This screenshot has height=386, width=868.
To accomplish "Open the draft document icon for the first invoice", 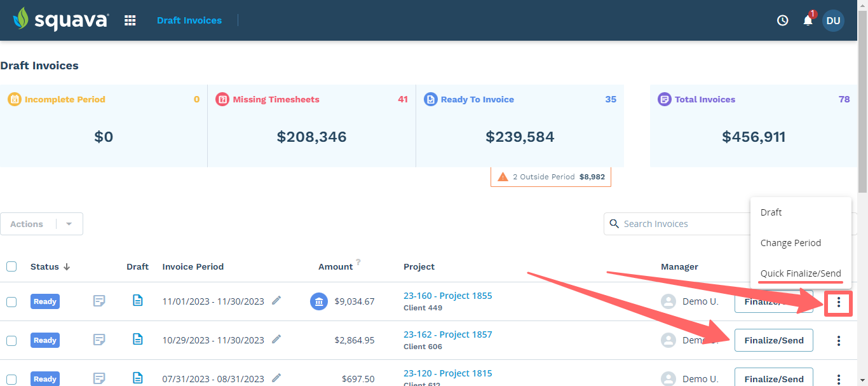I will coord(138,300).
